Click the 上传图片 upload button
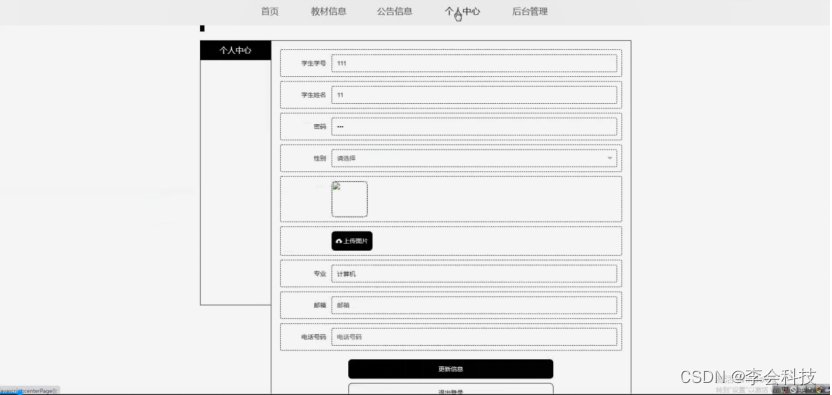 [x=352, y=241]
